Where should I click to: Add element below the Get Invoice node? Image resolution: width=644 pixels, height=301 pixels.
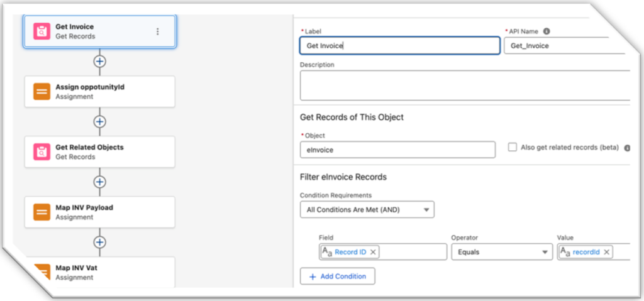point(99,62)
